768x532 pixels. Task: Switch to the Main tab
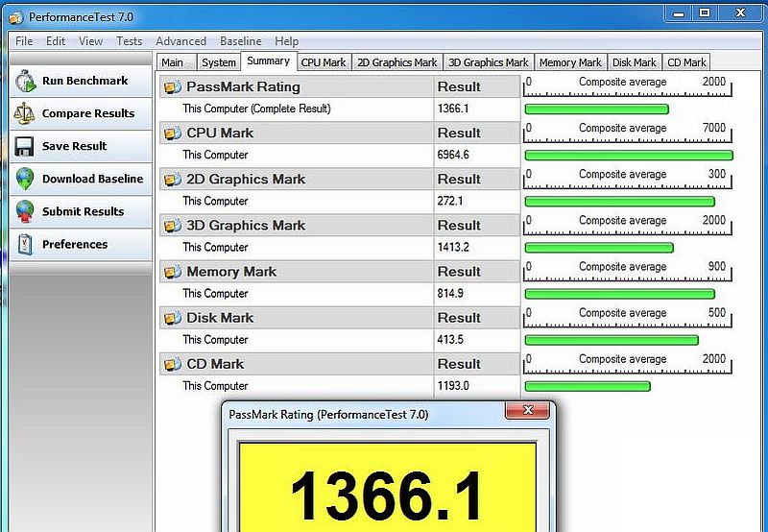[x=176, y=62]
